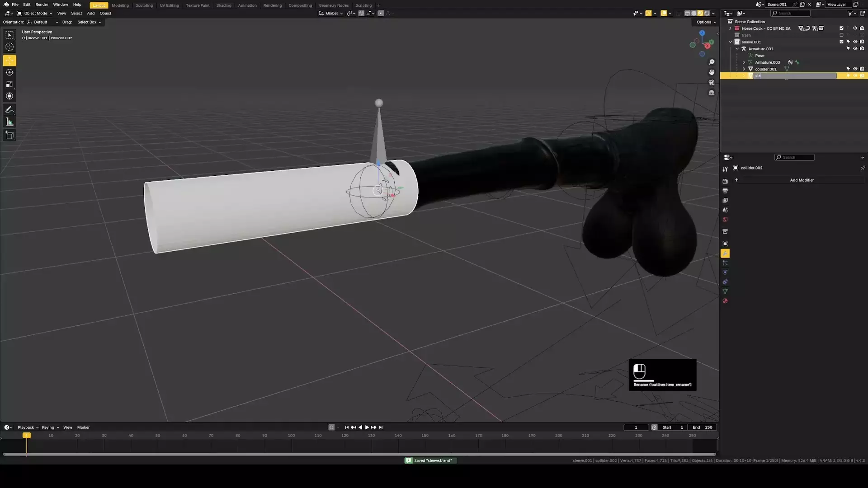
Task: Pick the Measure tool
Action: click(9, 122)
